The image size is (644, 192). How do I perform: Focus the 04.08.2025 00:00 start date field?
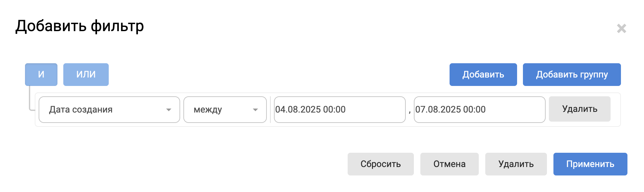tap(340, 110)
